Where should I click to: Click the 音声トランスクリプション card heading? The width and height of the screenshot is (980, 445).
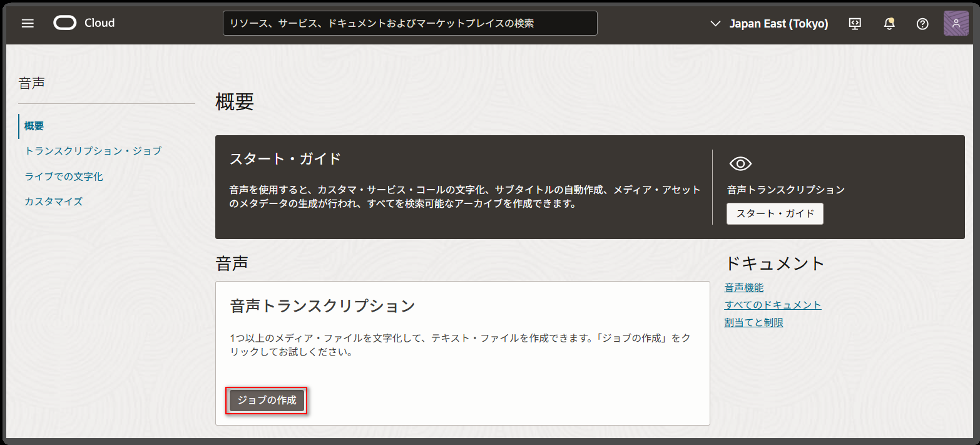tap(323, 306)
